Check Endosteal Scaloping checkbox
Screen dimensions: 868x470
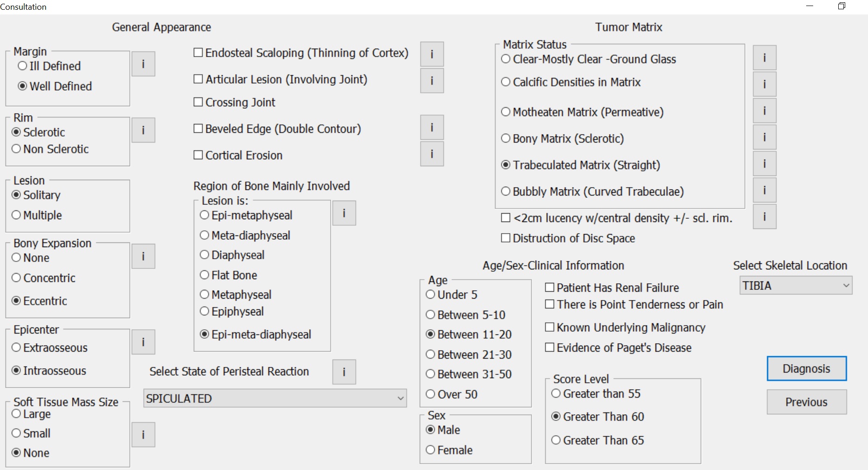pos(301,53)
